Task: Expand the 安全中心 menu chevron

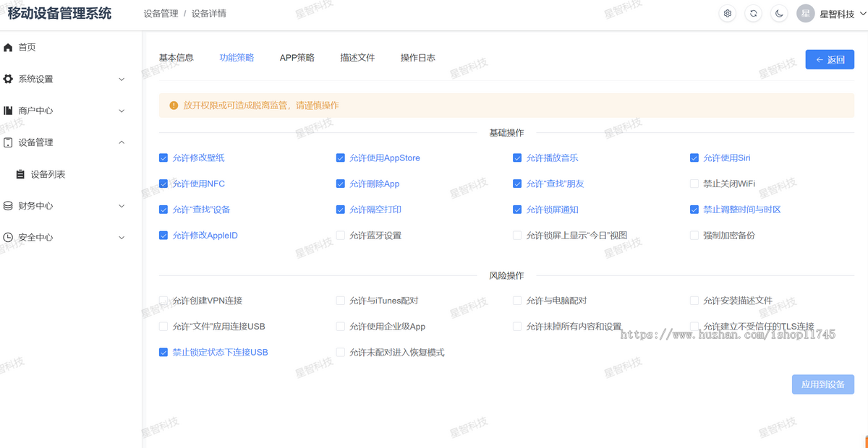Action: click(x=122, y=238)
